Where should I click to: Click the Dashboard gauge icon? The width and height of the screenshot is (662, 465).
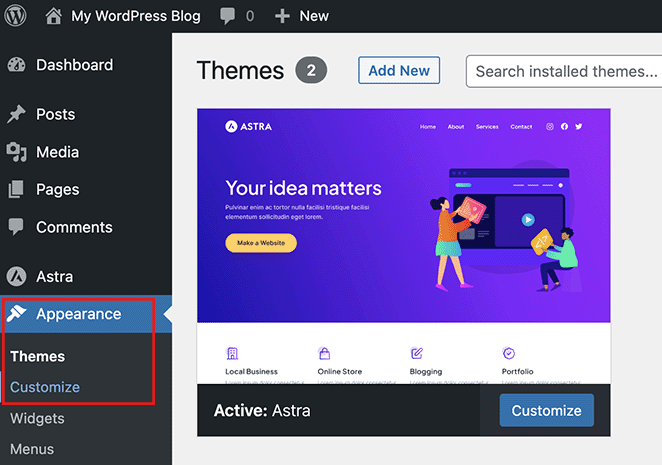tap(16, 65)
